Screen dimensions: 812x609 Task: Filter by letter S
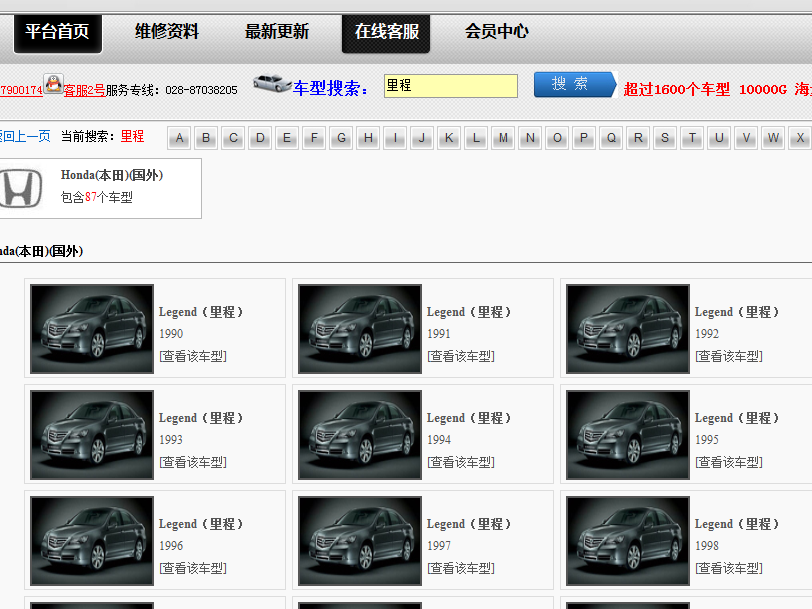(x=665, y=138)
